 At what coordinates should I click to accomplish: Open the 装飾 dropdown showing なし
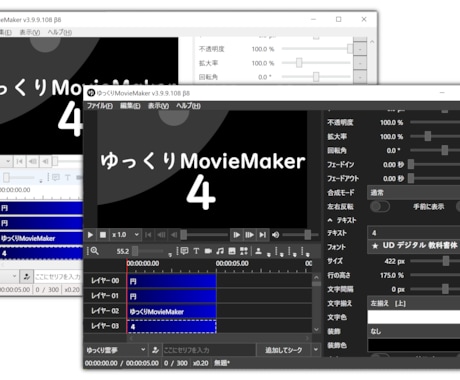pos(414,331)
